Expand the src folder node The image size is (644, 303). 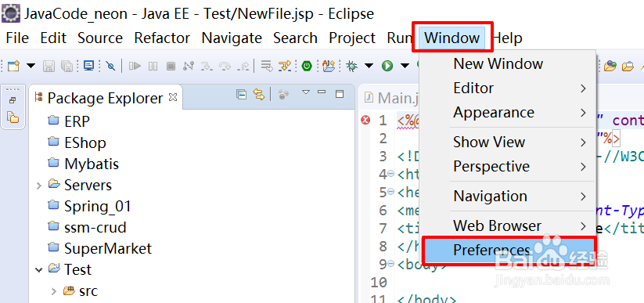coord(54,291)
